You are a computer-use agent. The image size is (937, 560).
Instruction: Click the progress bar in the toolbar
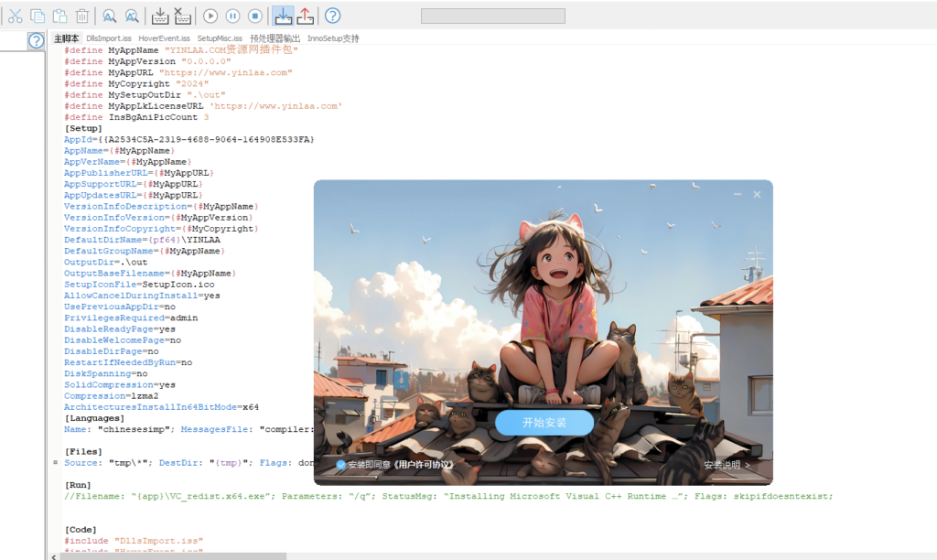pos(493,16)
